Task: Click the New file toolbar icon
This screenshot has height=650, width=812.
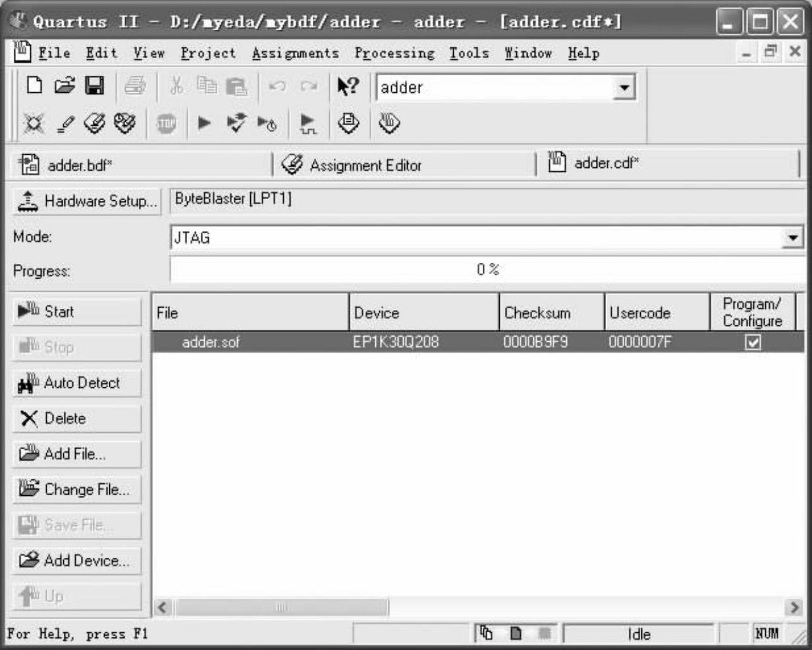Action: coord(34,86)
